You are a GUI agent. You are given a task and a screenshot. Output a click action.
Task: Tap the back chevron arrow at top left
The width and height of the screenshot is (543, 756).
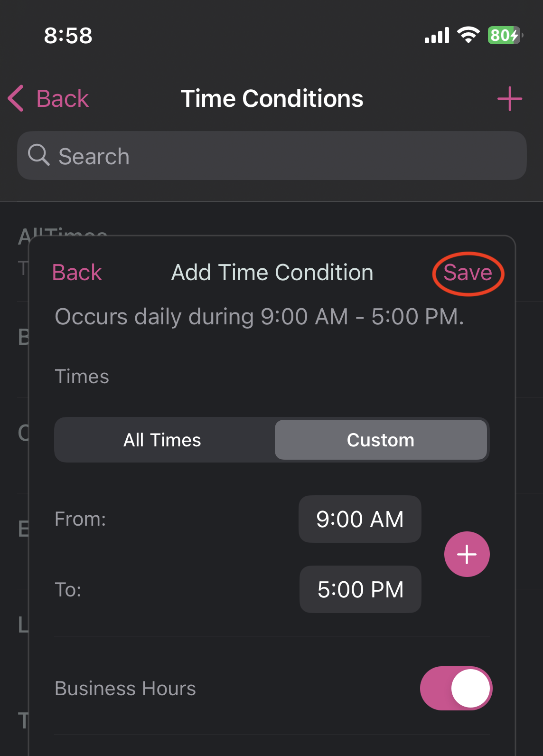click(x=16, y=98)
